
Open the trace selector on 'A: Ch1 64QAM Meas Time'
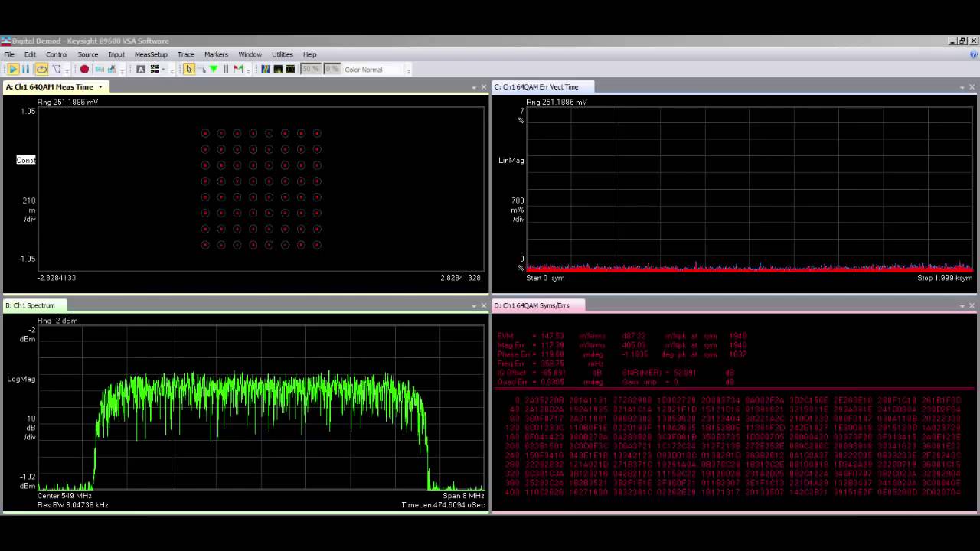click(x=100, y=86)
